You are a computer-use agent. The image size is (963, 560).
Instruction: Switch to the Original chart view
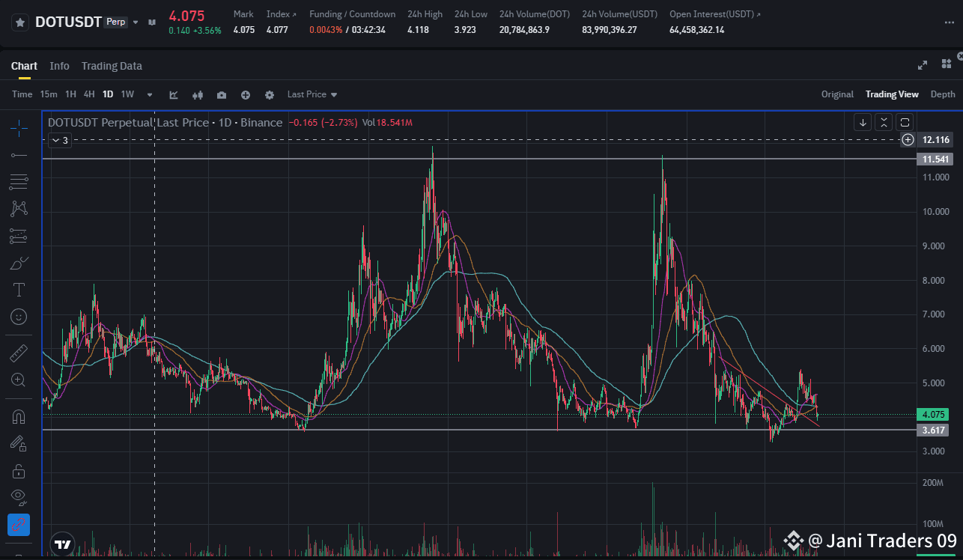(x=837, y=94)
